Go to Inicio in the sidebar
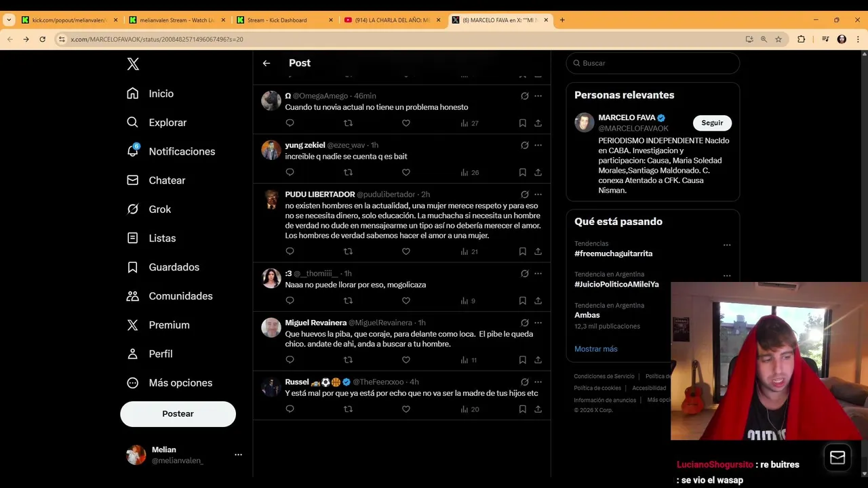 pos(151,94)
